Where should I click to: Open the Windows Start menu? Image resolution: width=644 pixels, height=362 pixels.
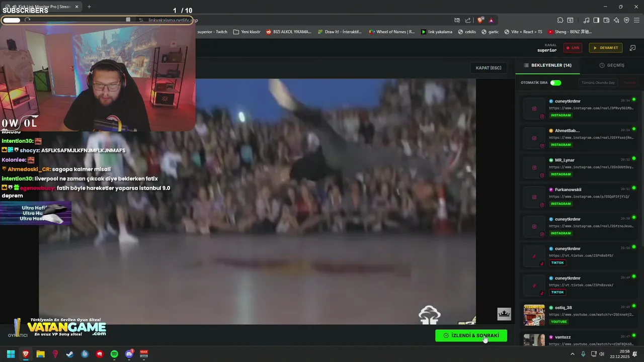[x=11, y=354]
